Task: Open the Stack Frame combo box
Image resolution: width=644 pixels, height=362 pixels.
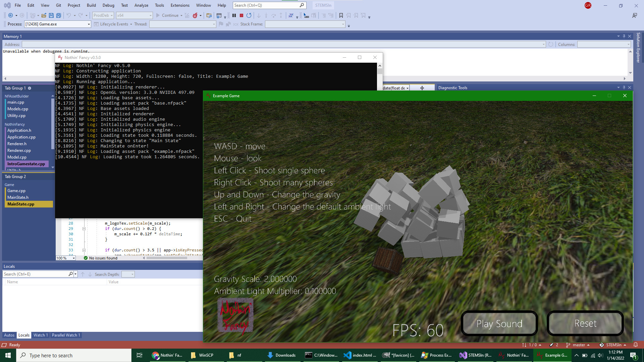Action: pyautogui.click(x=343, y=24)
